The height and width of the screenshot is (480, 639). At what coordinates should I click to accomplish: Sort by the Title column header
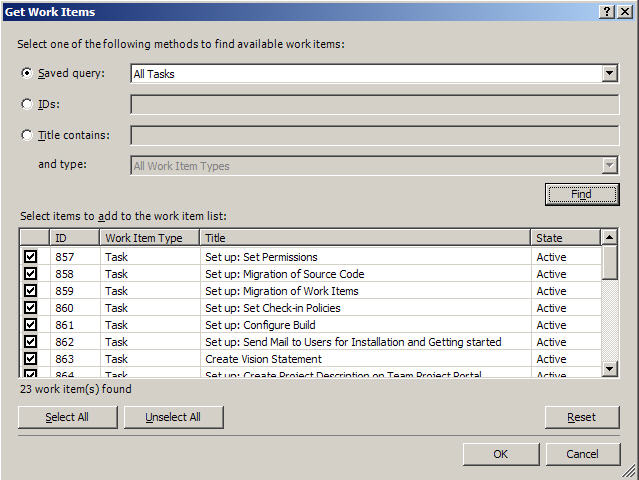tap(366, 238)
